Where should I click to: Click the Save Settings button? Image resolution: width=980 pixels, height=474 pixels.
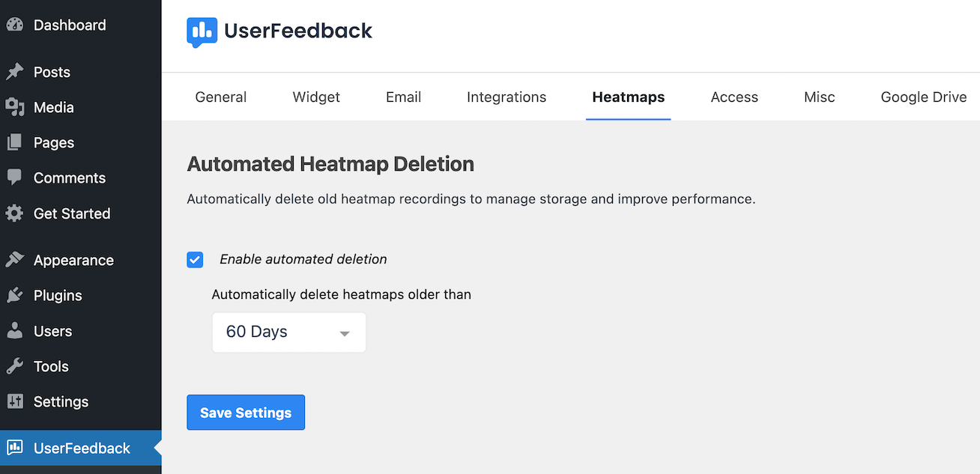[246, 412]
